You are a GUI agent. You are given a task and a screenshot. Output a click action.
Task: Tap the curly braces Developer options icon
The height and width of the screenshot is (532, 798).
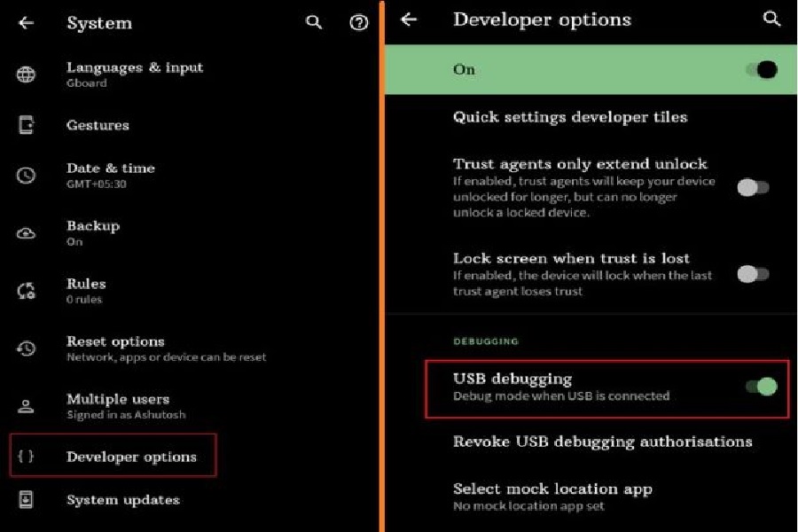tap(26, 456)
